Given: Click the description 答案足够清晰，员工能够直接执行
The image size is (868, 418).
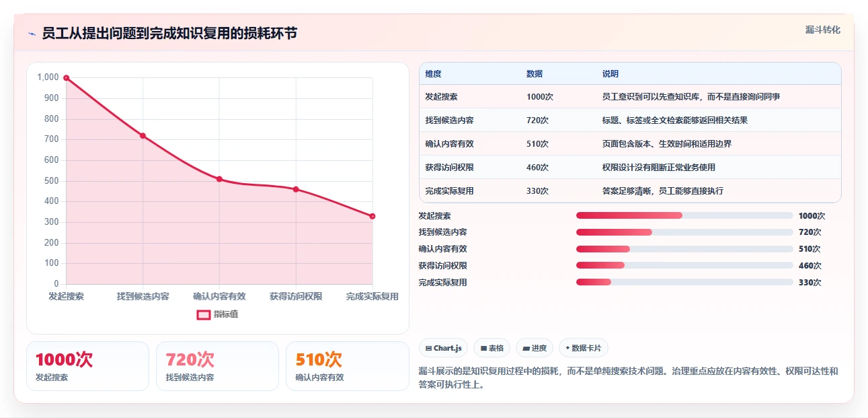Looking at the screenshot, I should click(663, 191).
